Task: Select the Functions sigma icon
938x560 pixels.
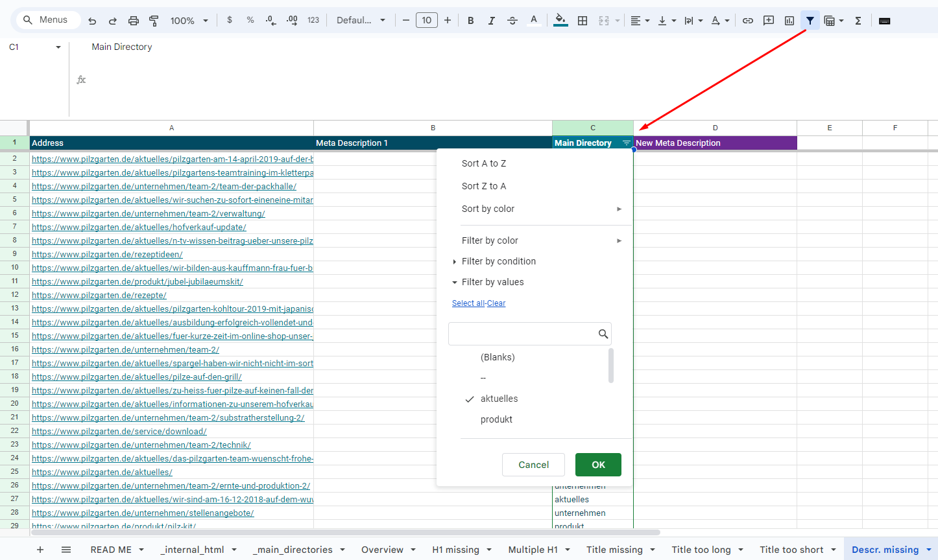Action: coord(858,20)
